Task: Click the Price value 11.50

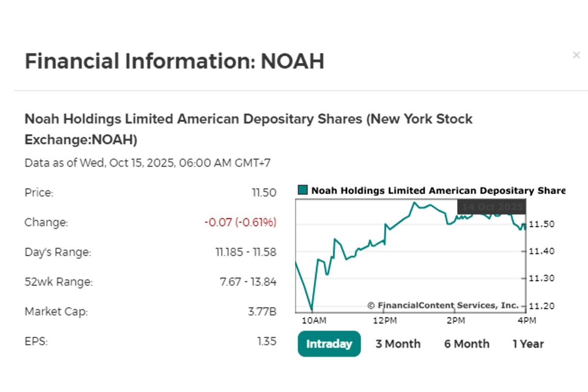Action: click(x=264, y=193)
